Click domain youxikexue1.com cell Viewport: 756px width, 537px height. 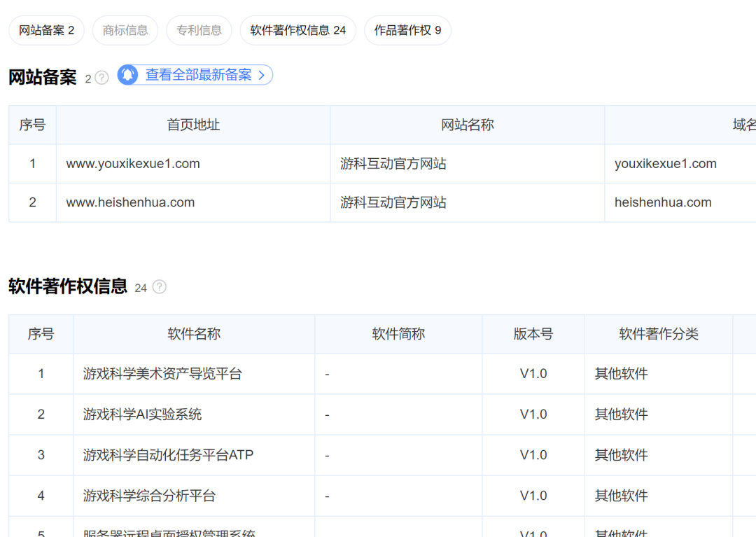(666, 164)
